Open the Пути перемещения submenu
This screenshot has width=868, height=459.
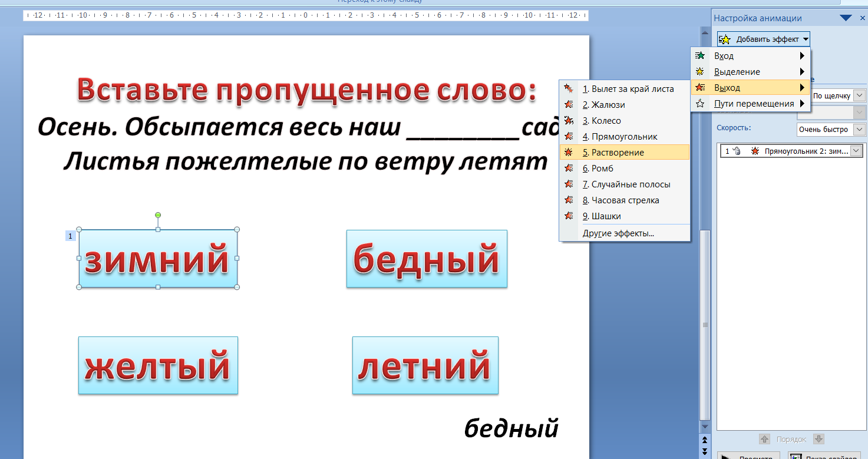coord(751,104)
